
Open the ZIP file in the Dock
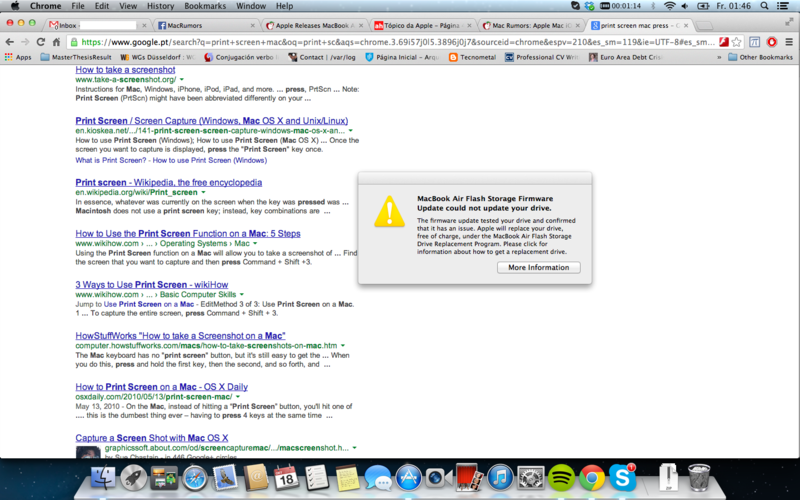(x=668, y=478)
